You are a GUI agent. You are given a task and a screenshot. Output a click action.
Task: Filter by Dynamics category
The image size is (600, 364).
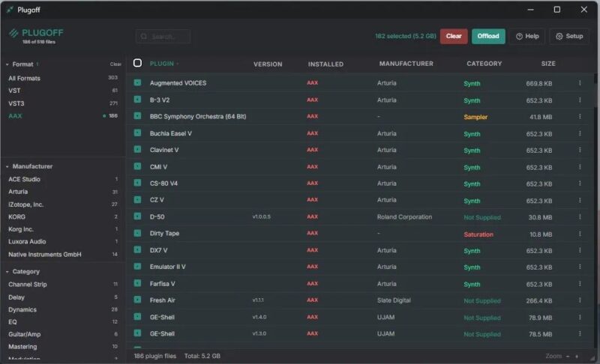63,309
